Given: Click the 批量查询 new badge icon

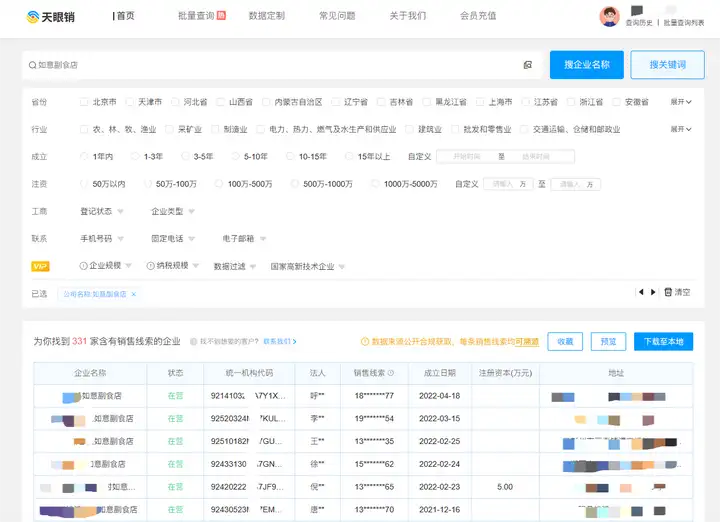Looking at the screenshot, I should pyautogui.click(x=221, y=16).
